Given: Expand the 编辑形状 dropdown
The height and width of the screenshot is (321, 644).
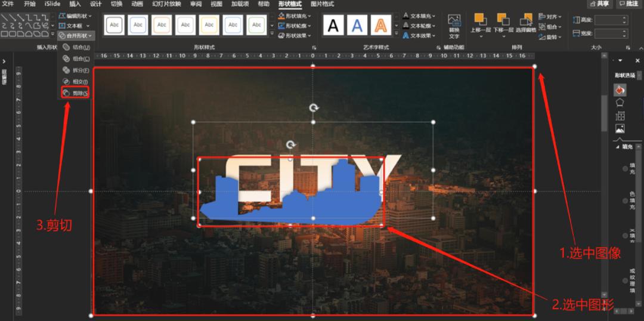Looking at the screenshot, I should 76,16.
